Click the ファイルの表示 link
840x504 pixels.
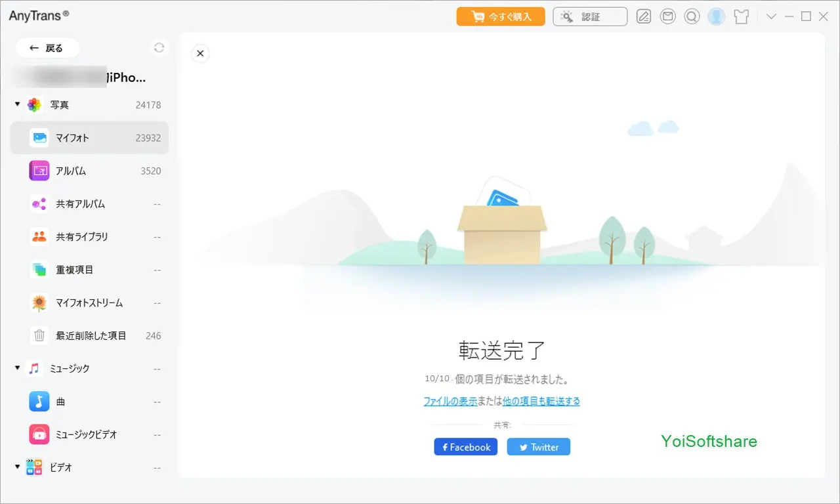tap(450, 401)
